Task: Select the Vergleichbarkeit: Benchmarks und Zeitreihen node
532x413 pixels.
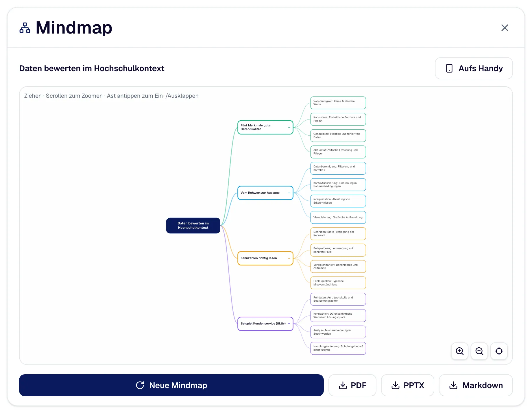Action: (338, 267)
